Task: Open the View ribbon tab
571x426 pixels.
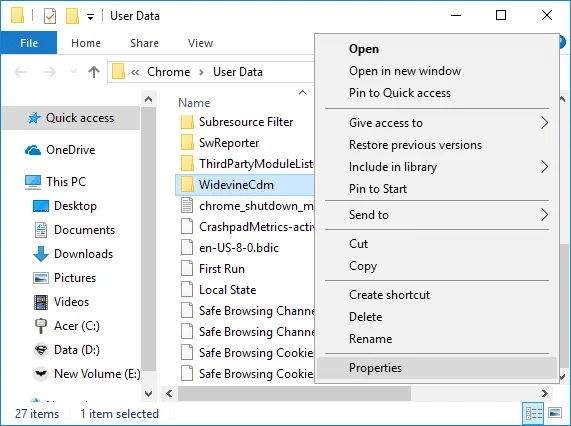Action: click(x=200, y=43)
